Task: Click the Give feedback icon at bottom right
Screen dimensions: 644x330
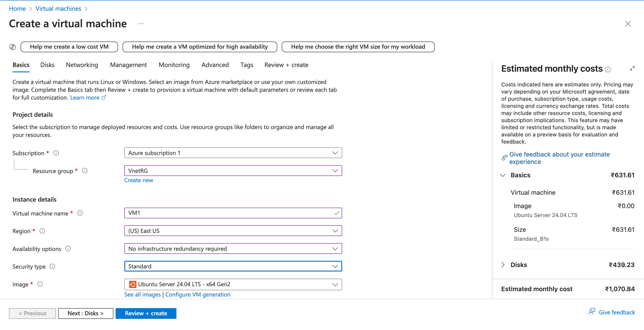Action: tap(592, 311)
